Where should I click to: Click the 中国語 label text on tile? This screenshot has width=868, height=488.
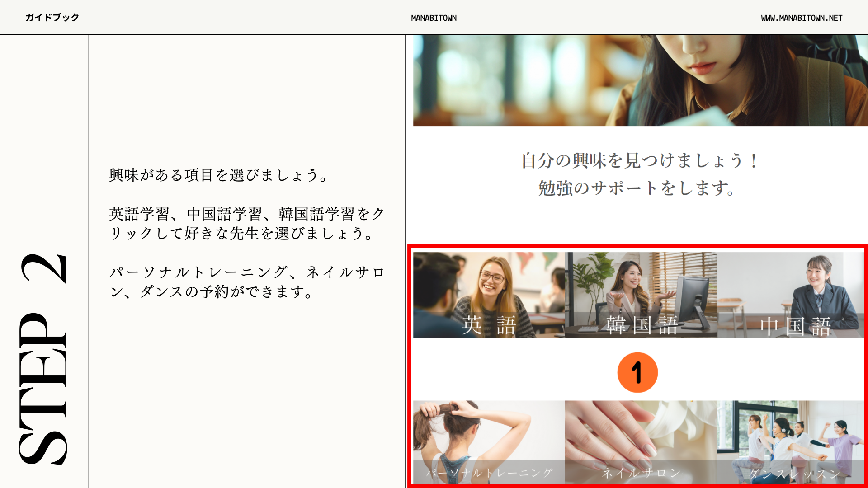pos(796,326)
